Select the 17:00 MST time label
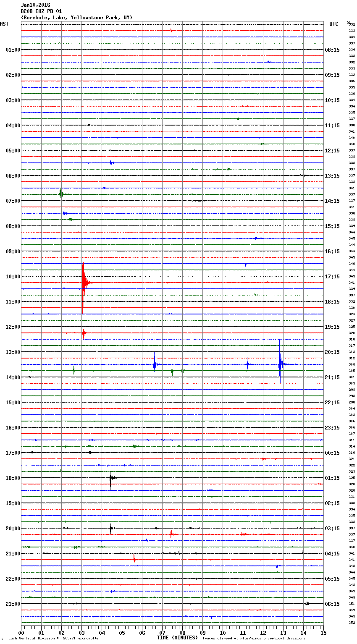The image size is (357, 644). [x=13, y=453]
